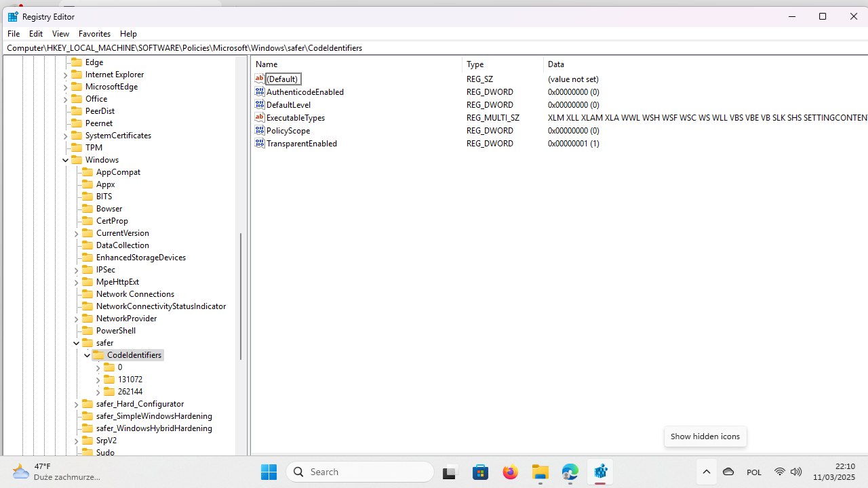
Task: Open File Explorer from the taskbar
Action: (540, 472)
